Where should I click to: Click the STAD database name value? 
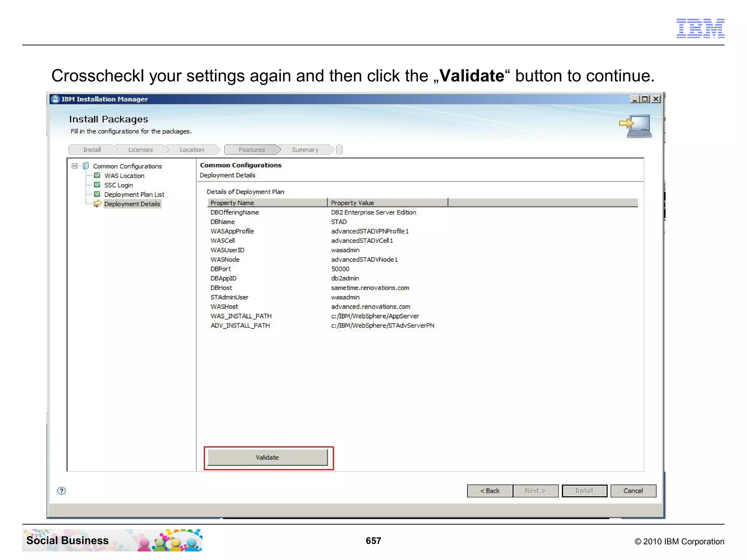[x=339, y=222]
